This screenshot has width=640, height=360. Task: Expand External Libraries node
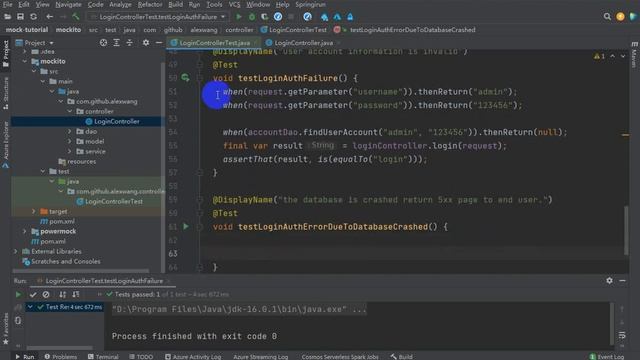tap(16, 251)
